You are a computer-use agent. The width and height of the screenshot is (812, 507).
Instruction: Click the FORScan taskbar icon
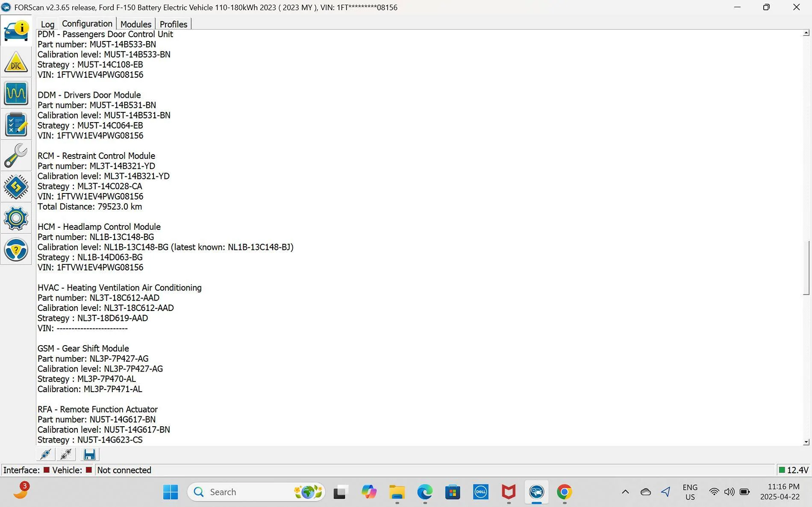[536, 492]
